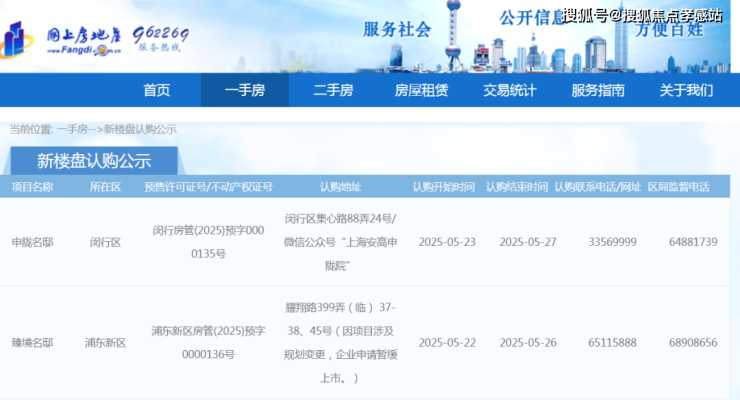
Task: Open the 首页 navigation menu item
Action: (157, 90)
